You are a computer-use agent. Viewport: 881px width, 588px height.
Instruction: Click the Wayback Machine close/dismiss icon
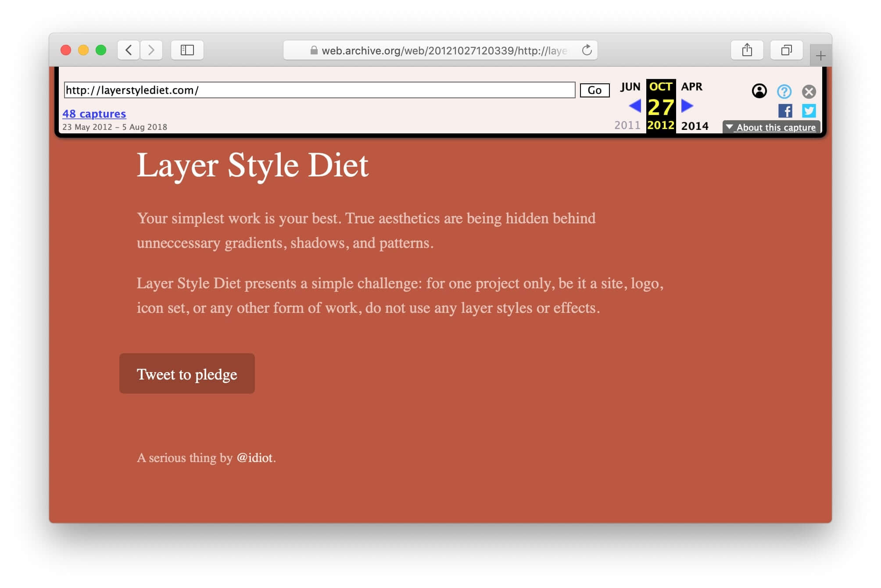tap(808, 90)
